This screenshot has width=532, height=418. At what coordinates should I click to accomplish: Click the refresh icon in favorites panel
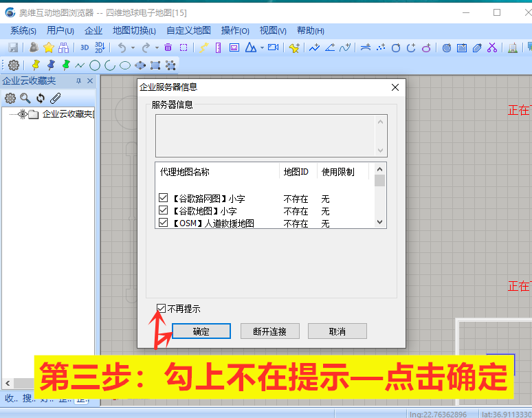click(41, 98)
